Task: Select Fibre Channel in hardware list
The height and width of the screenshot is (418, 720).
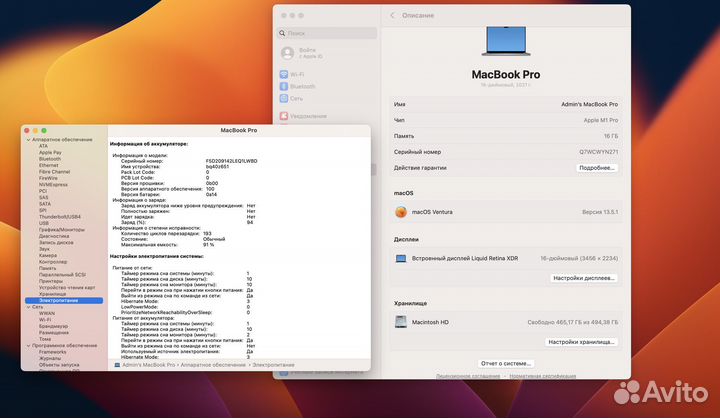Action: pyautogui.click(x=55, y=172)
